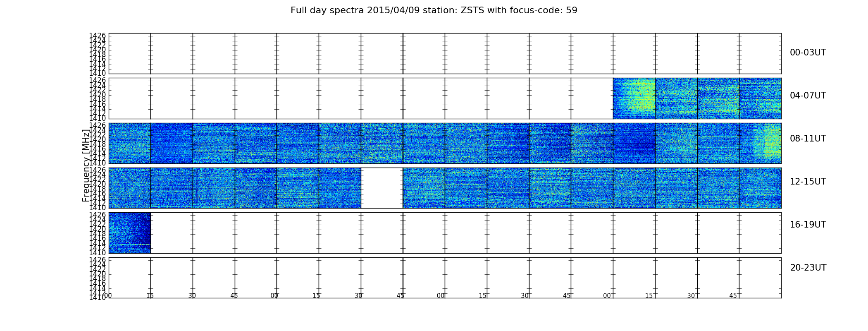Open the last spectrum tile in the 12-15UT row
868x331 pixels.
(760, 188)
